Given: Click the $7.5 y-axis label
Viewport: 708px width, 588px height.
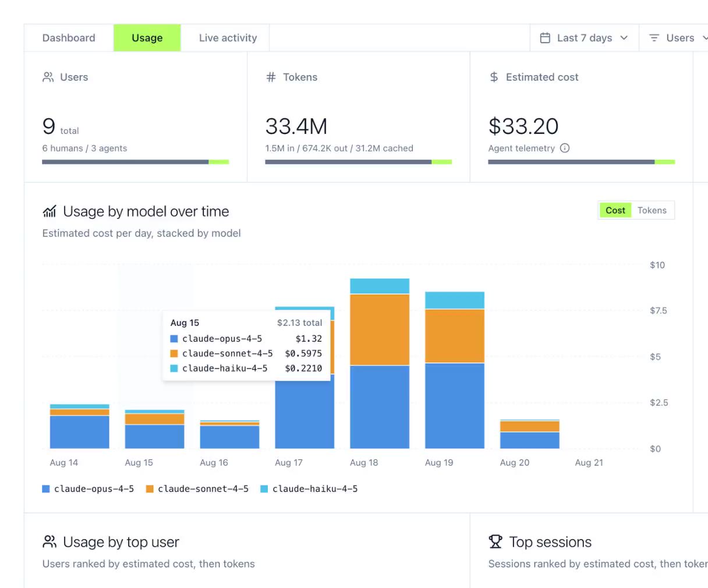Looking at the screenshot, I should [659, 311].
